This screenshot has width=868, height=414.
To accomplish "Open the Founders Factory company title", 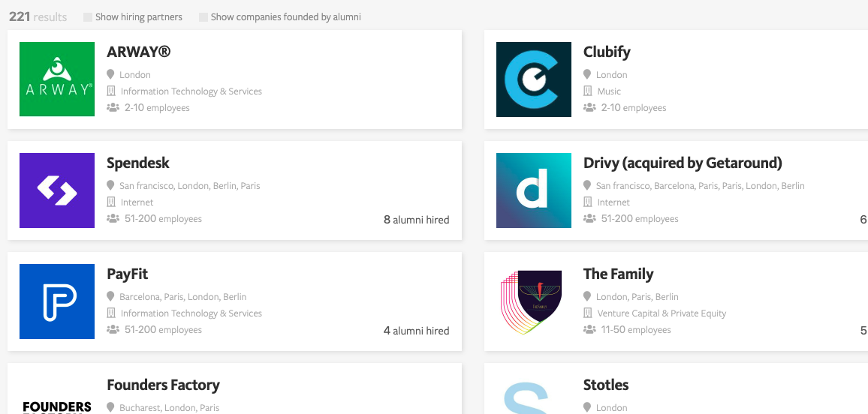I will [163, 385].
